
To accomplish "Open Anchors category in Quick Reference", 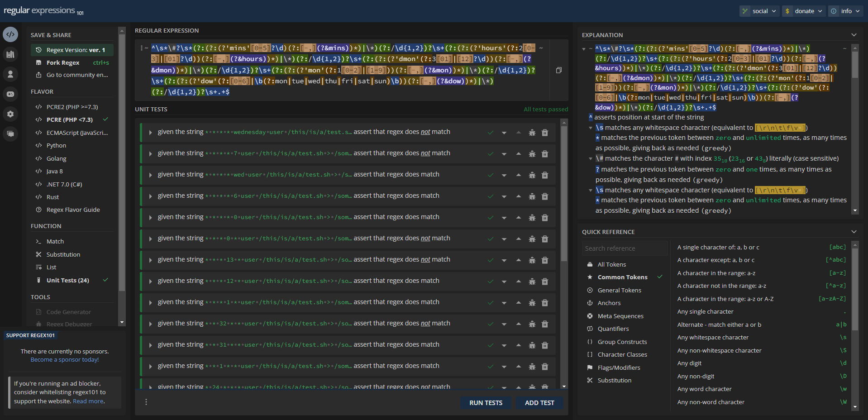I will [609, 303].
